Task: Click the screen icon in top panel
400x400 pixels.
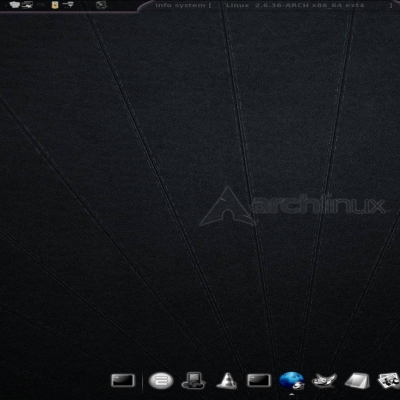Action: tap(101, 5)
